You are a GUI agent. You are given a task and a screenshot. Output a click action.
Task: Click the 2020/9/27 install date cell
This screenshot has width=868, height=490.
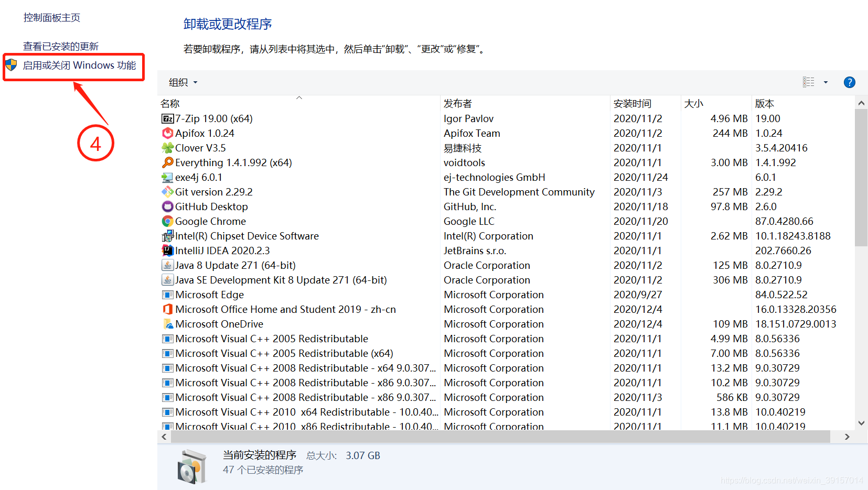coord(638,295)
